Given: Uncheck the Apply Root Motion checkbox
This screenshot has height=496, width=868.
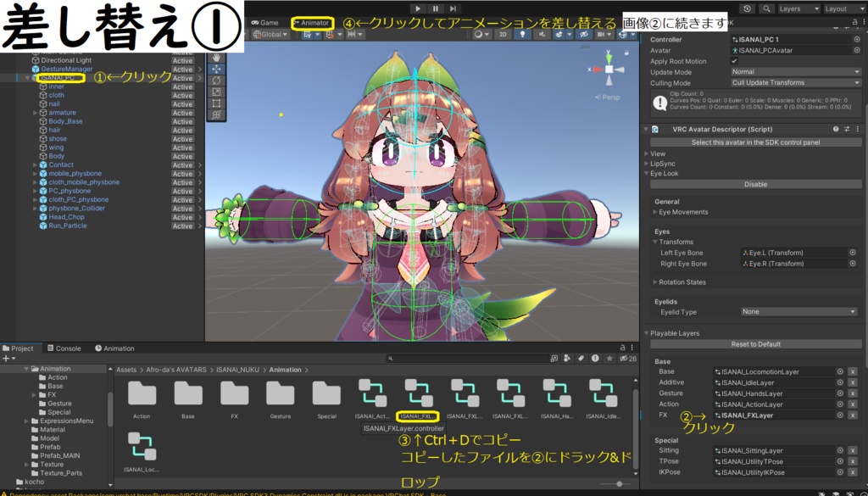Looking at the screenshot, I should point(734,63).
